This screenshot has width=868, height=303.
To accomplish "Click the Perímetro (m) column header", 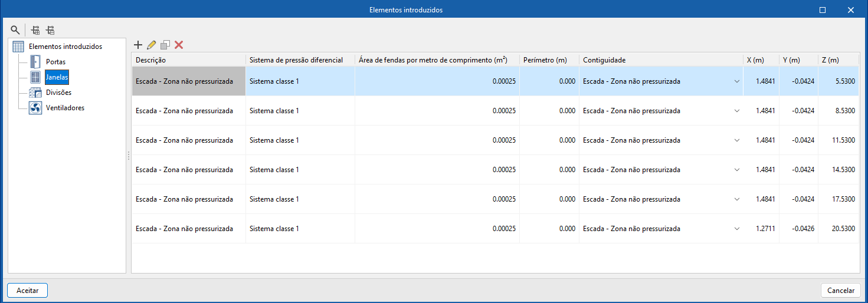I will coord(549,60).
